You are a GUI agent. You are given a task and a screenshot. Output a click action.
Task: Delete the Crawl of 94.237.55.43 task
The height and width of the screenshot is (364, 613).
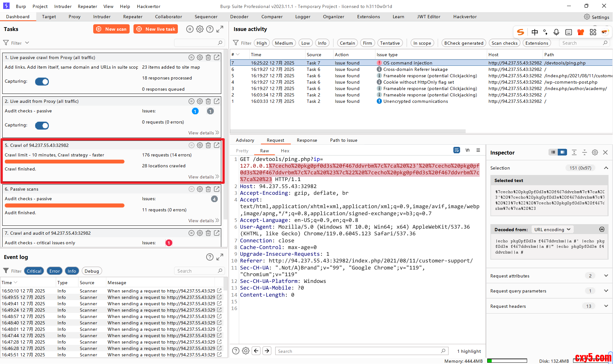pyautogui.click(x=208, y=145)
